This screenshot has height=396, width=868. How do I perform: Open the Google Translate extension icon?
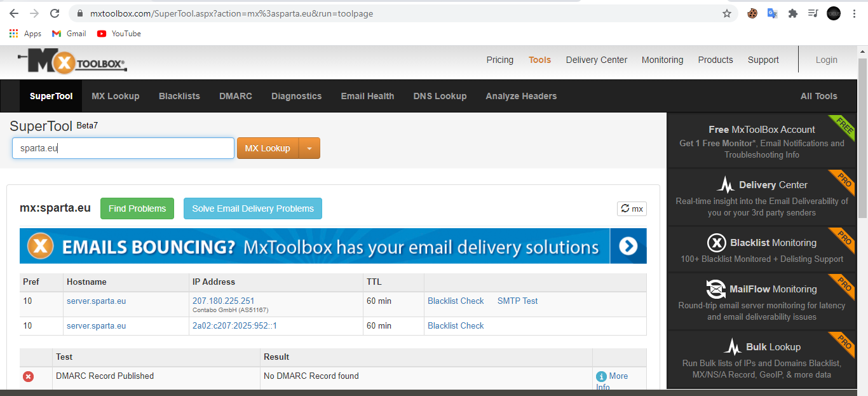pyautogui.click(x=772, y=13)
